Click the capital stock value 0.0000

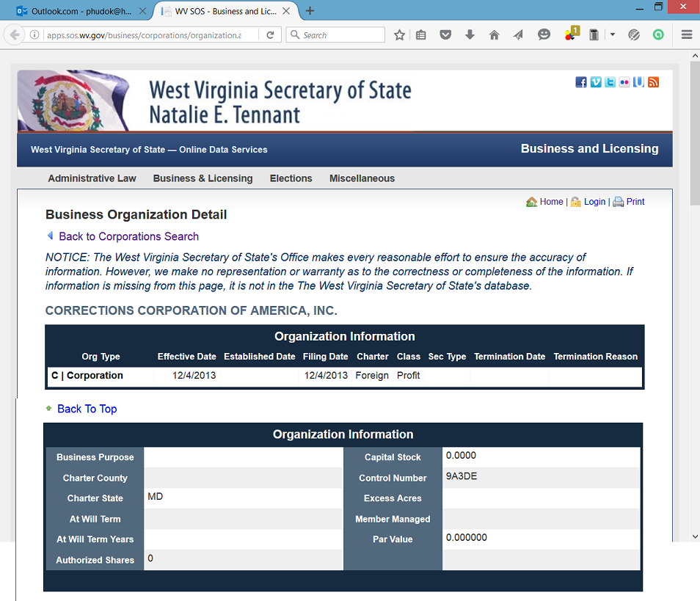(x=461, y=456)
